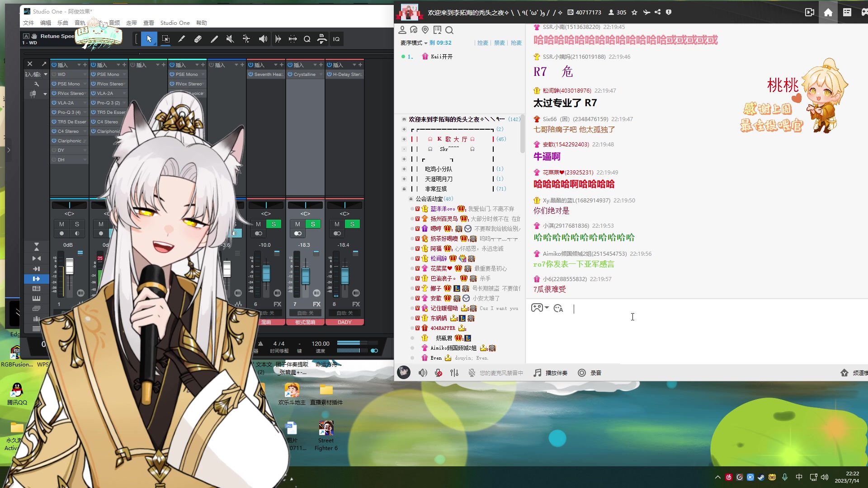The image size is (868, 488).
Task: Toggle power of H-Delay Stereo insert
Action: coord(329,75)
